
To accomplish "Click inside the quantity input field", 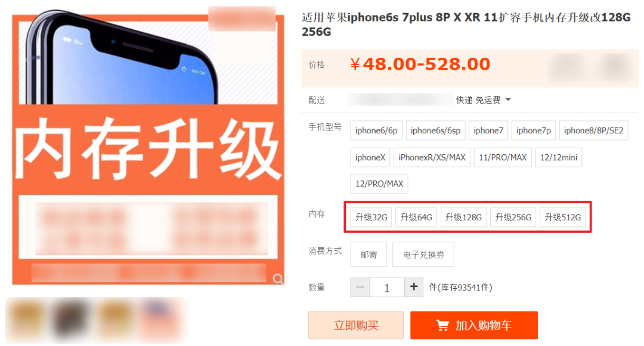I will pyautogui.click(x=387, y=288).
